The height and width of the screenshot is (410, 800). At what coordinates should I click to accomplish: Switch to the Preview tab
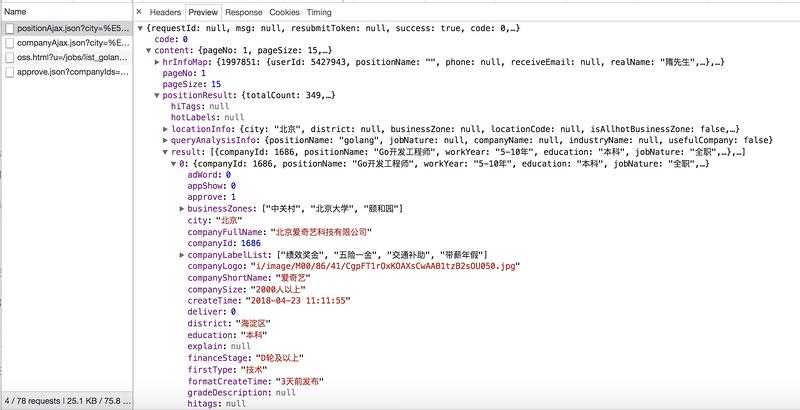(203, 12)
